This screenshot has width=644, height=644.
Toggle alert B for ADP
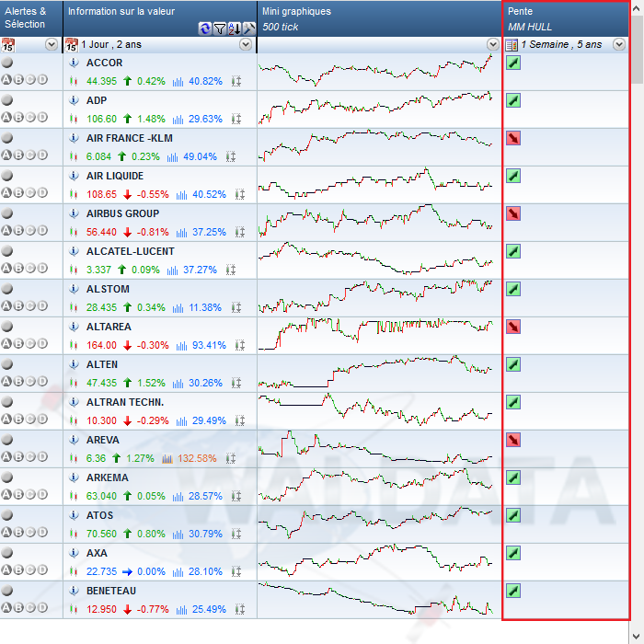coord(18,117)
